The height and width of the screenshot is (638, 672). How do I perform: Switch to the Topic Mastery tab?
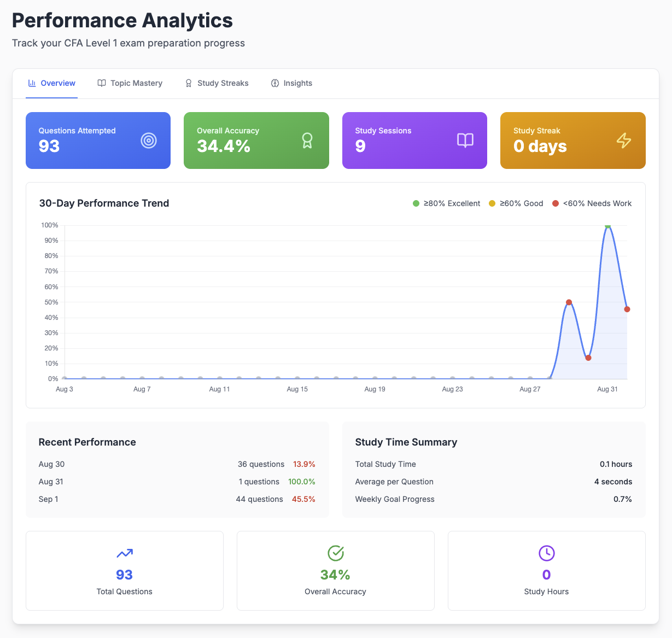point(137,83)
